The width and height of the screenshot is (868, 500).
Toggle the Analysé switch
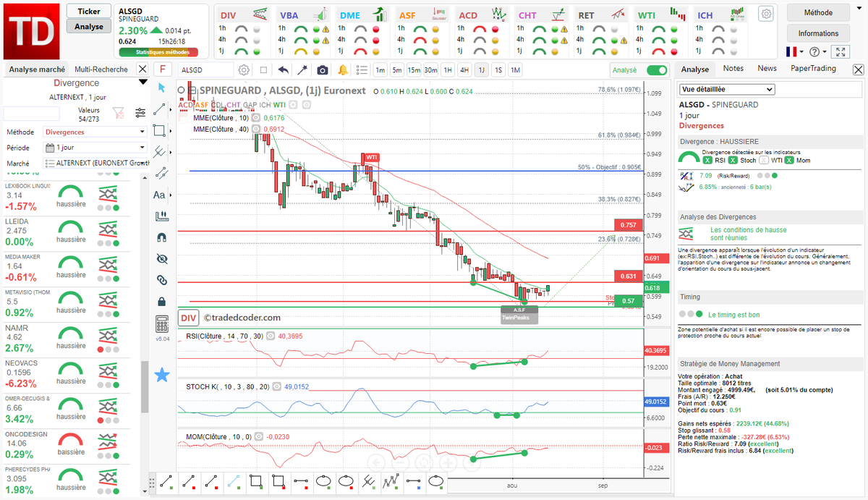[x=657, y=70]
